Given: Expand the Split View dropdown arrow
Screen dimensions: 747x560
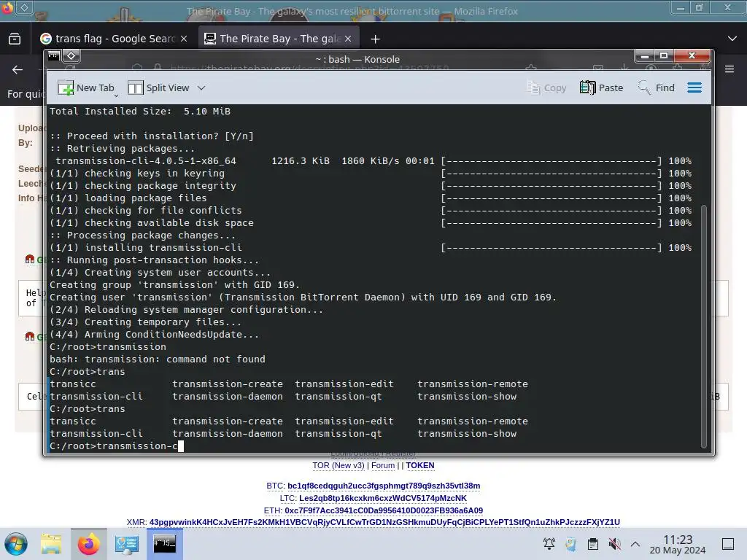Looking at the screenshot, I should 201,87.
